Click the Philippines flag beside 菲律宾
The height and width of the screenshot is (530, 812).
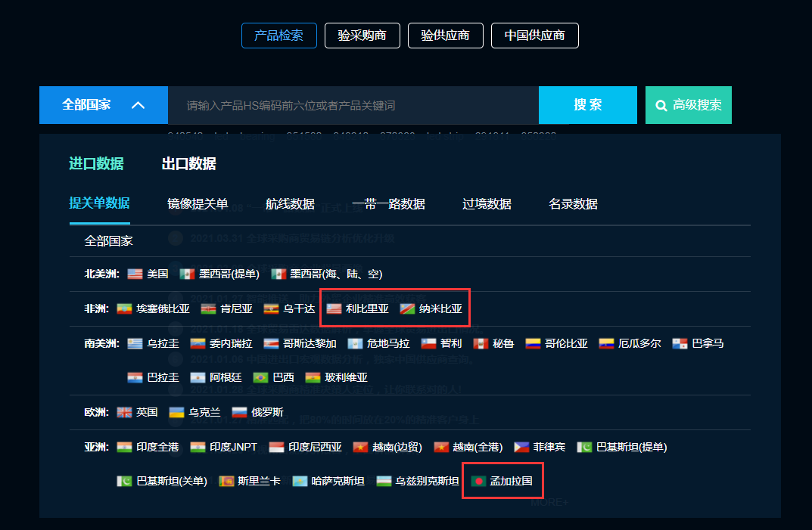tap(521, 447)
